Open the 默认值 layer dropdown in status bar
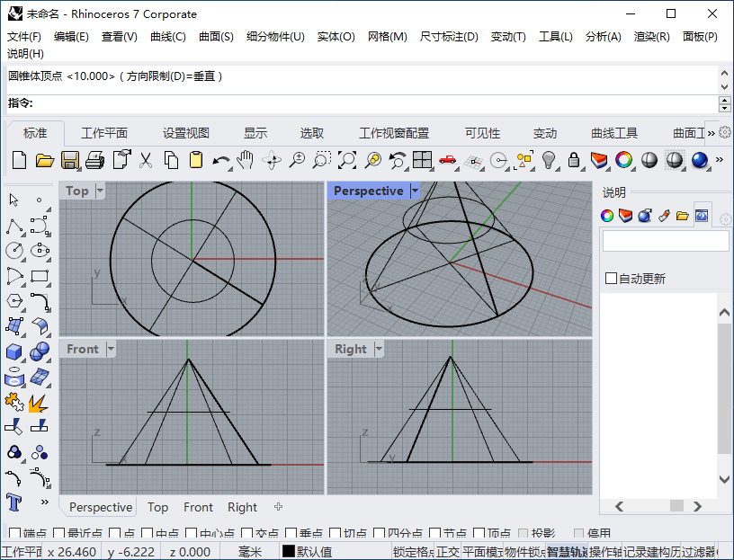This screenshot has width=734, height=560. click(314, 552)
